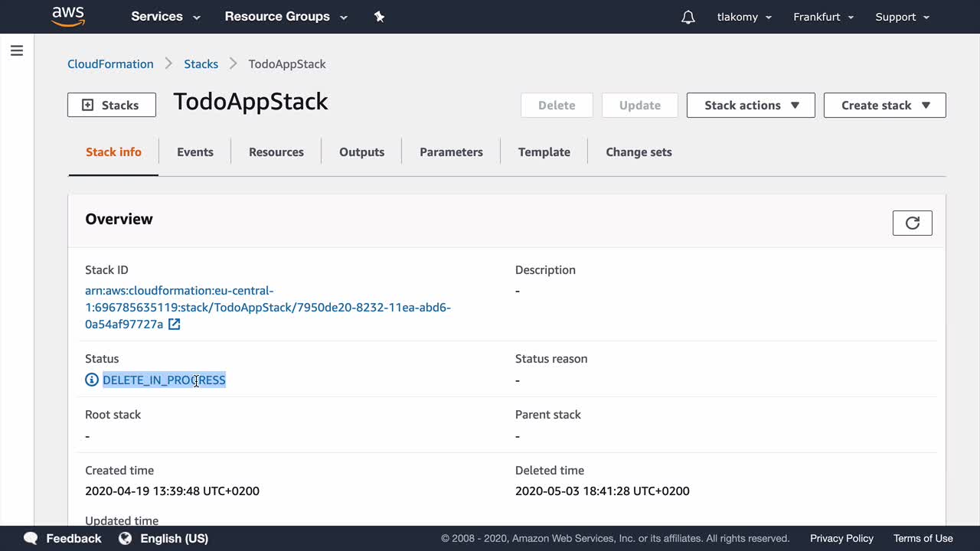Screen dimensions: 980x551
Task: Open the Frankfurt region selector
Action: click(x=823, y=17)
